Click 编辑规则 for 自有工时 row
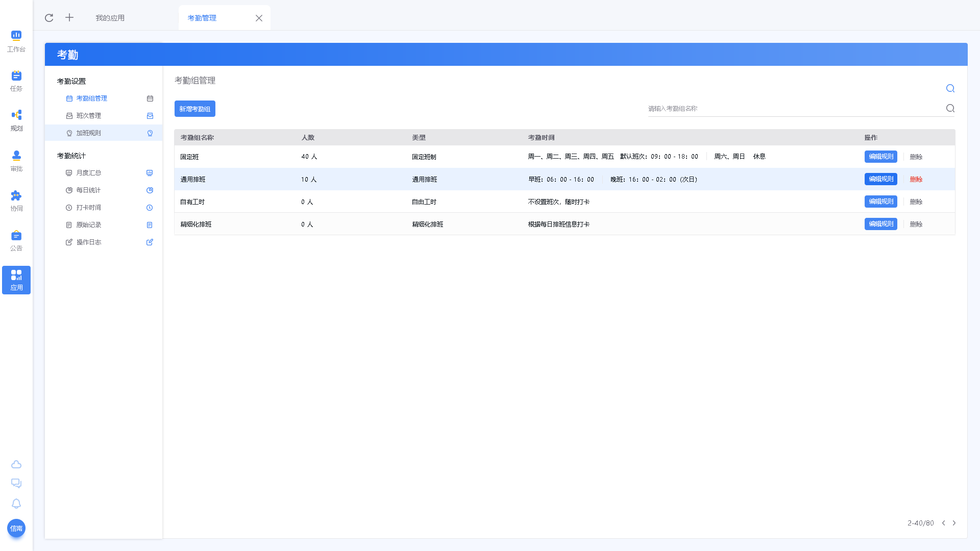This screenshot has width=980, height=551. (x=881, y=202)
